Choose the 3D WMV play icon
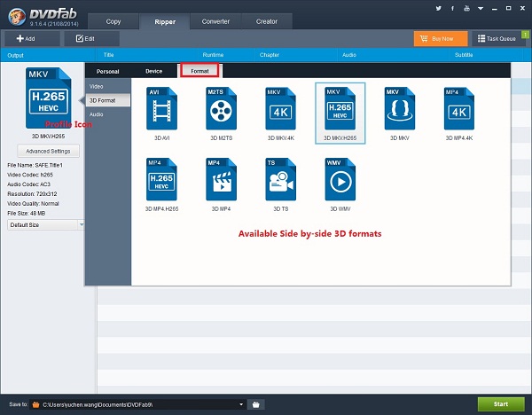This screenshot has width=532, height=415. (x=340, y=179)
